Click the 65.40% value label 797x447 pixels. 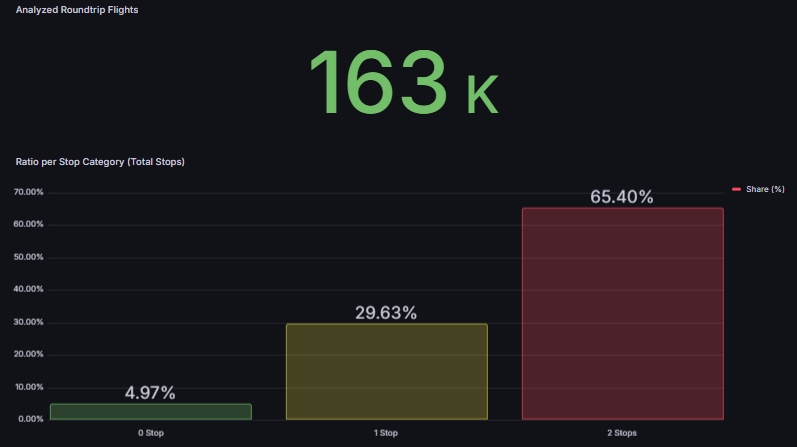tap(622, 197)
